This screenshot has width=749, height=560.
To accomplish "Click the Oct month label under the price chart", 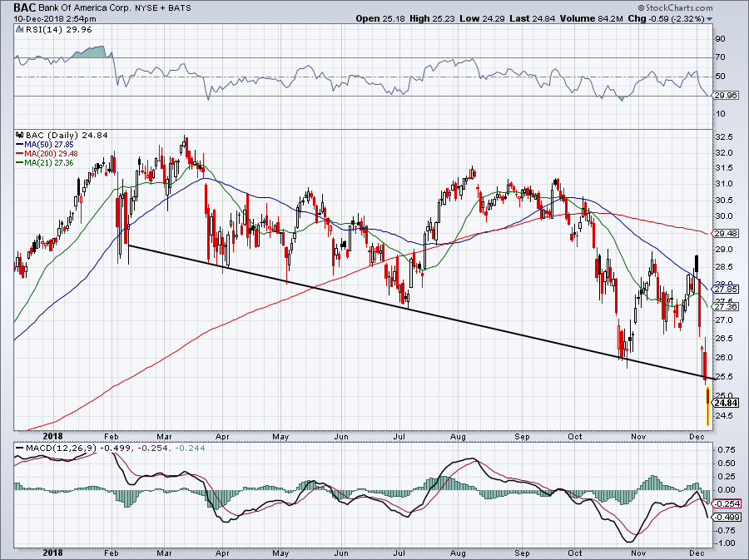I will (x=575, y=436).
